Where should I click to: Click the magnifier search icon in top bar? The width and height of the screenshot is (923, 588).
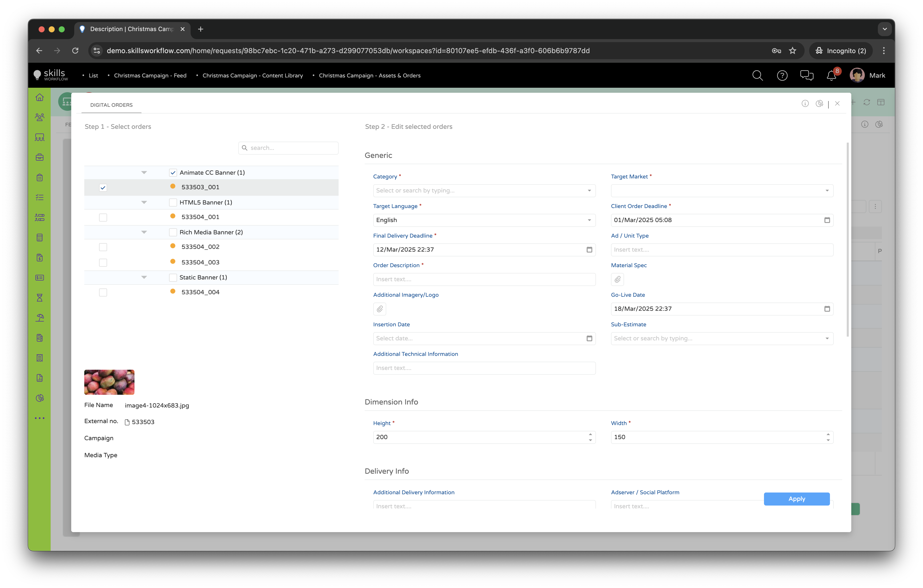(x=757, y=75)
